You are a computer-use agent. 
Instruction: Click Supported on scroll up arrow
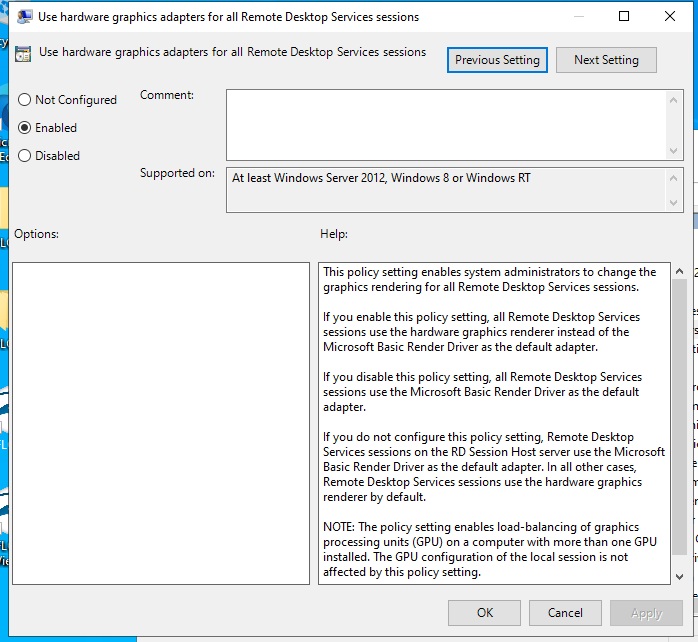(674, 178)
